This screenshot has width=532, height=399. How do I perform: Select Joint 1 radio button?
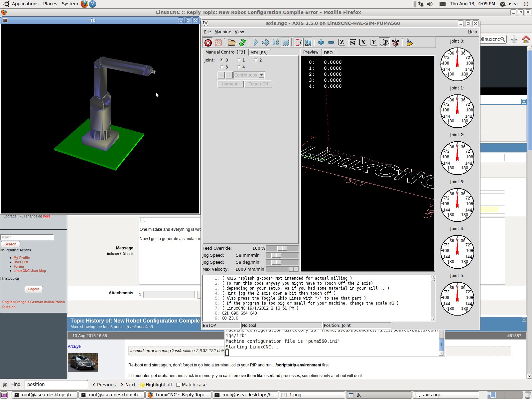239,60
